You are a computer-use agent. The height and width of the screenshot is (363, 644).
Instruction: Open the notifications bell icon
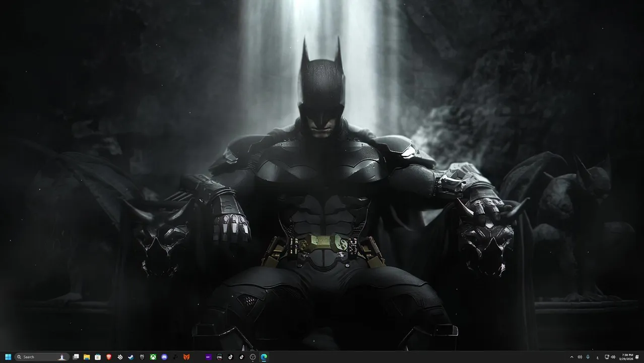pos(637,357)
